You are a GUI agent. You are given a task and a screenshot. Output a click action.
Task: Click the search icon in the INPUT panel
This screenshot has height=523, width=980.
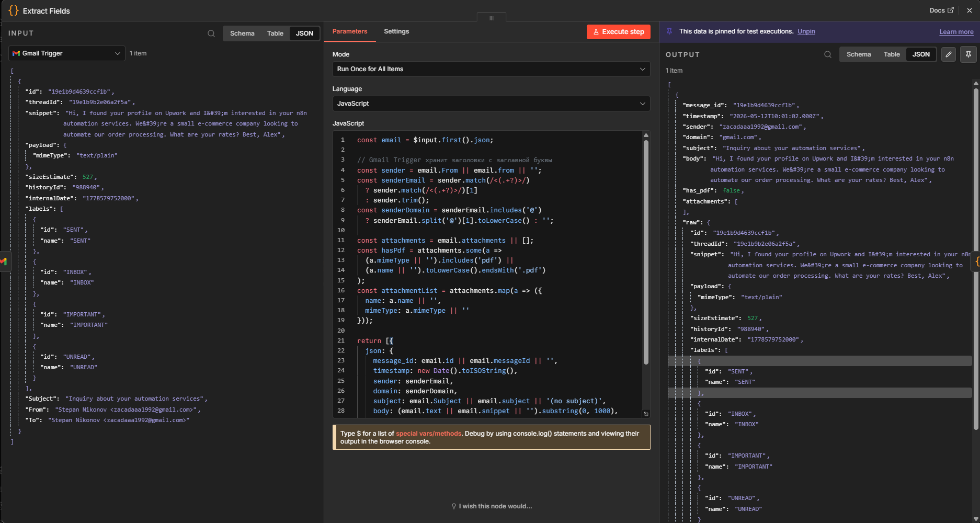(x=211, y=33)
